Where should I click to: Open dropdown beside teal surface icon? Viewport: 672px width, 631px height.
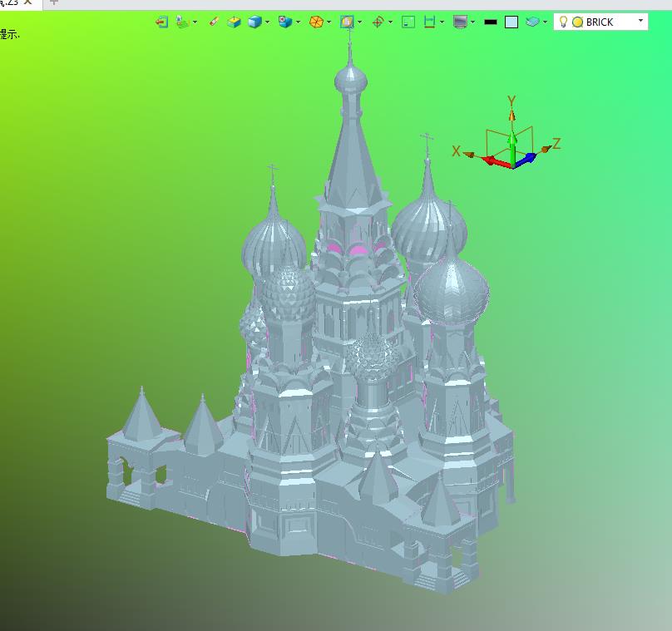(545, 22)
